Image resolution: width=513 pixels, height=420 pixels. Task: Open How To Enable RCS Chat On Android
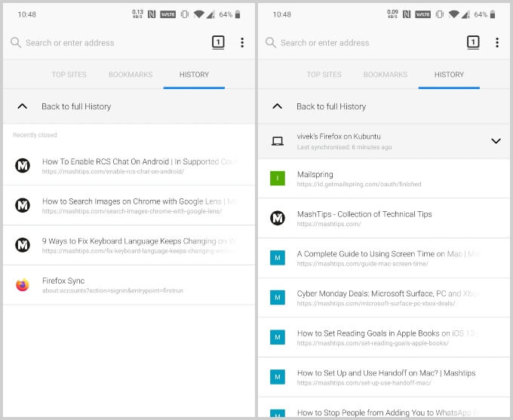[x=129, y=166]
